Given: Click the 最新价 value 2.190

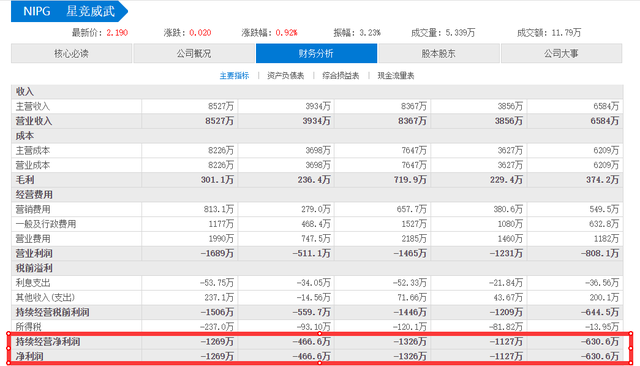Looking at the screenshot, I should pos(117,33).
